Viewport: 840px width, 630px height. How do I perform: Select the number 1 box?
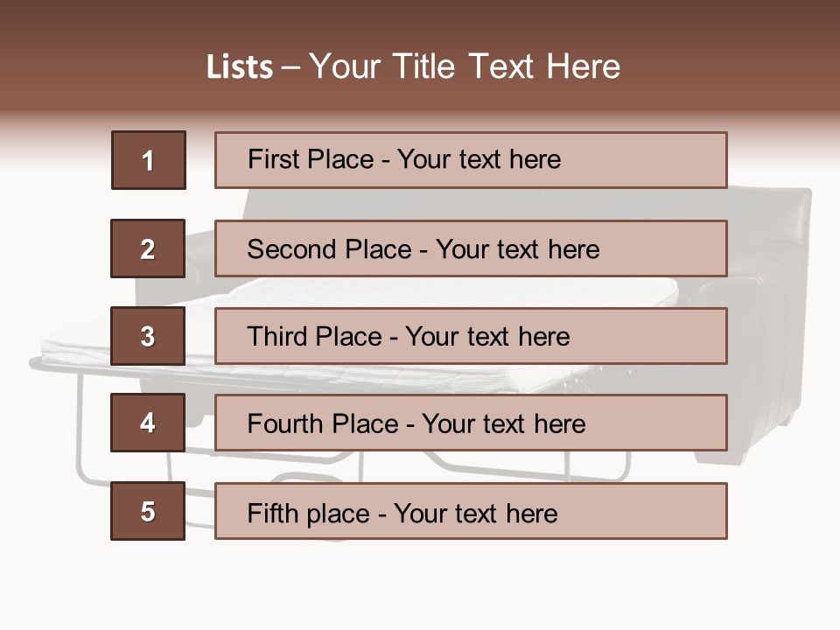[149, 160]
